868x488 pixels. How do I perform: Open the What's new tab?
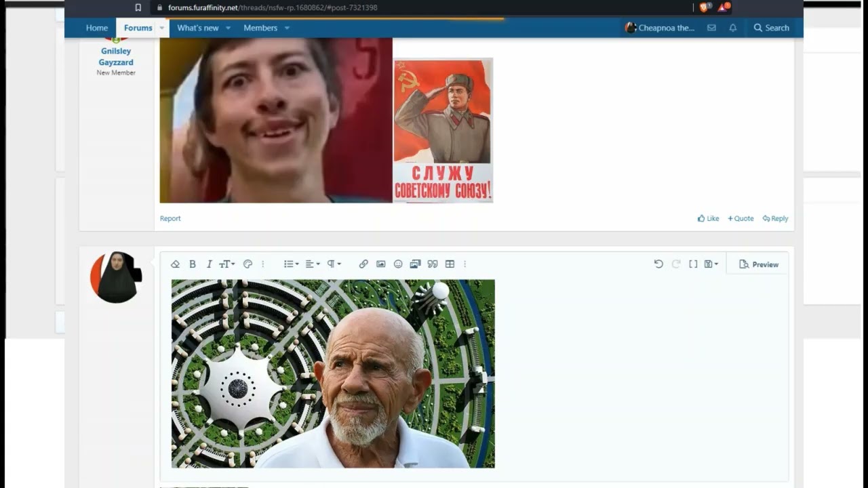[x=198, y=28]
